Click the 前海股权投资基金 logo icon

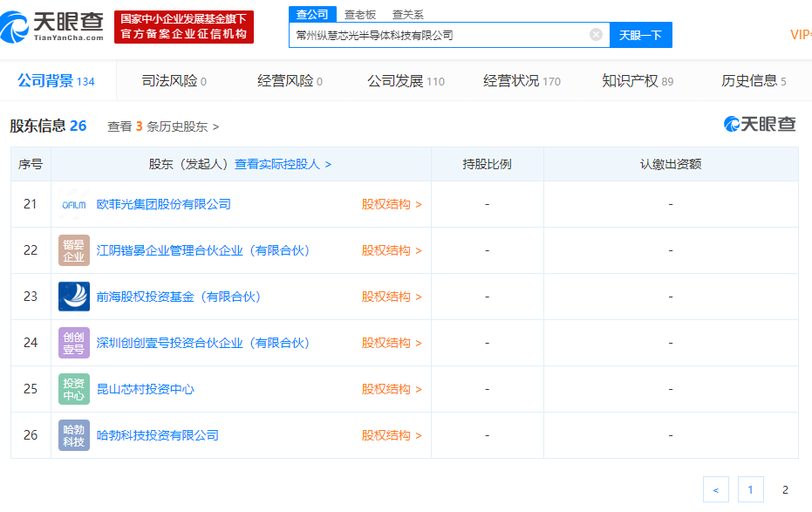coord(74,297)
